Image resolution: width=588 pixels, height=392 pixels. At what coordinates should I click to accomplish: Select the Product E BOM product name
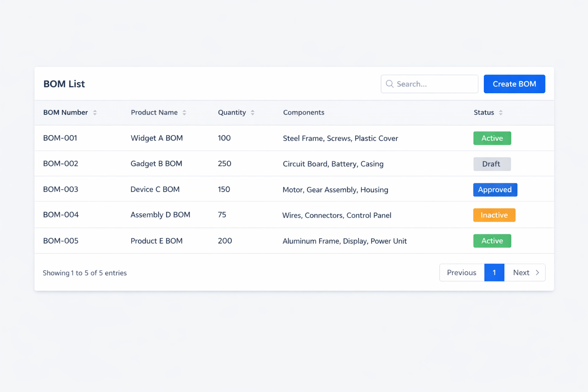click(156, 241)
